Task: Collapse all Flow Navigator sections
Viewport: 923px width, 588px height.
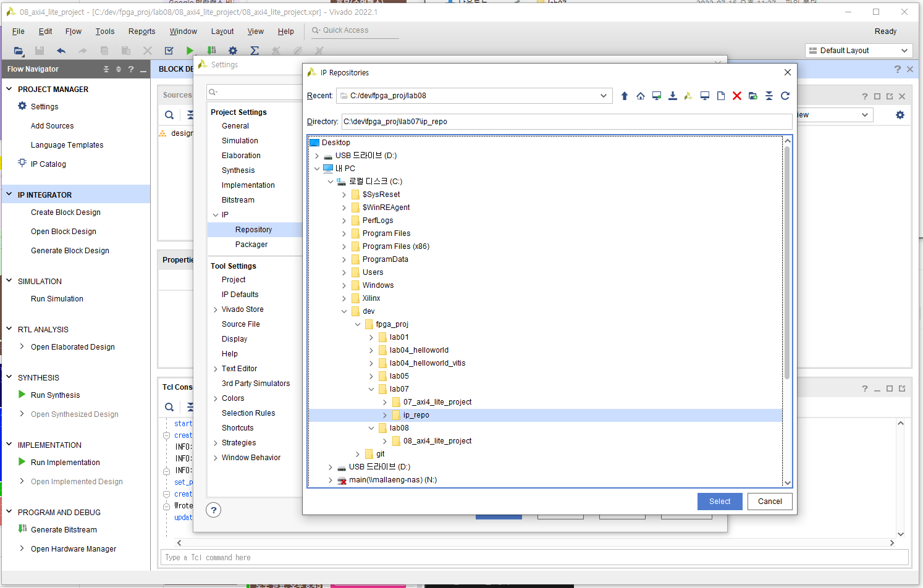Action: 106,69
